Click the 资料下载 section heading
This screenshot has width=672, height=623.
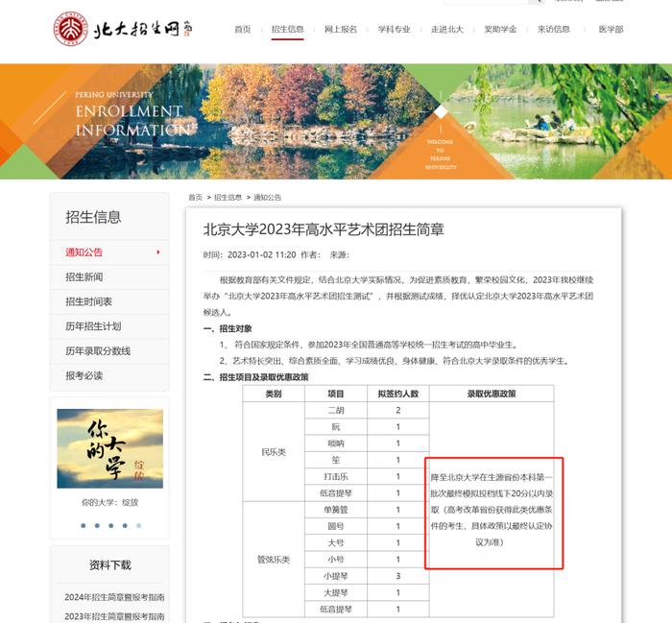tap(110, 565)
